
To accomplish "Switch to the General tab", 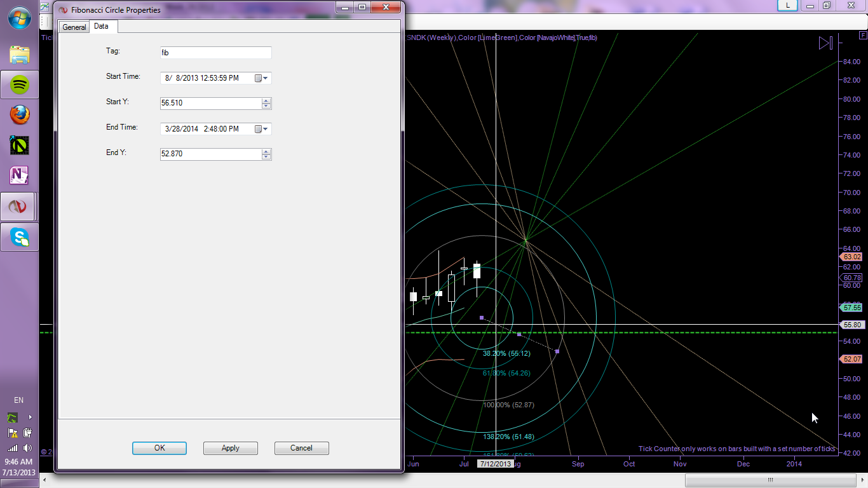I will pos(74,27).
